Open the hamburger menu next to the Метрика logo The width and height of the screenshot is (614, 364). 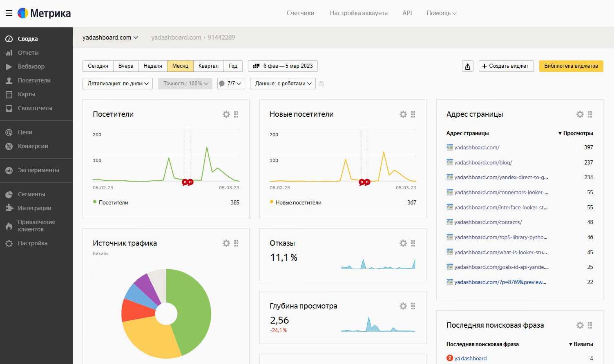(x=9, y=13)
